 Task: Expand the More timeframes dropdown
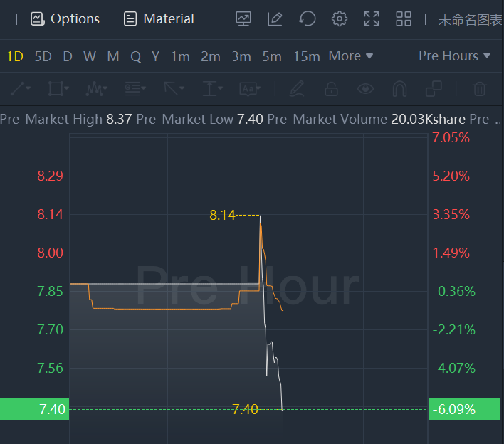coord(350,56)
